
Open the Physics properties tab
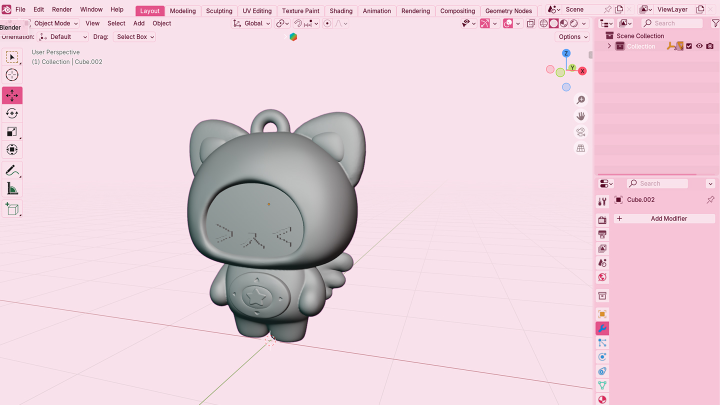tap(602, 357)
